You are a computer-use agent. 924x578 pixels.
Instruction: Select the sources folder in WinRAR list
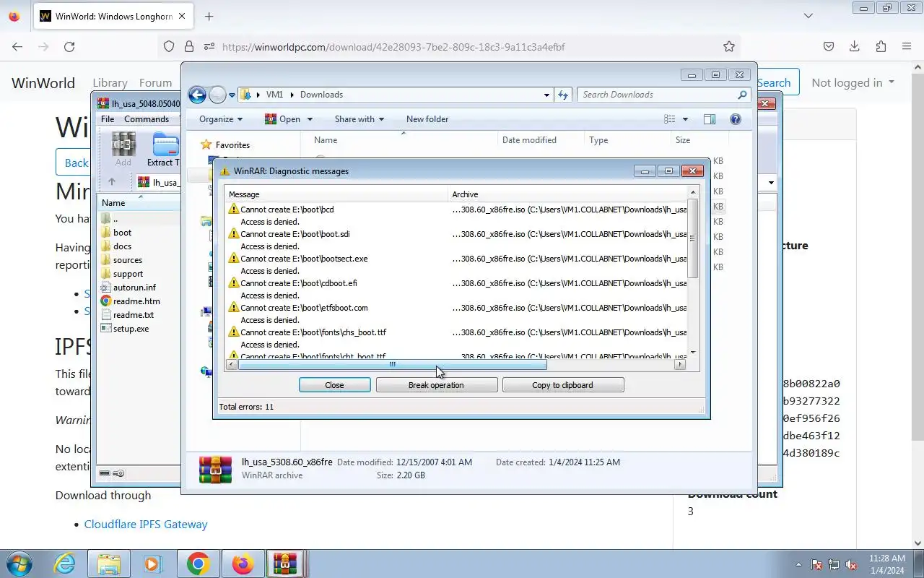pyautogui.click(x=121, y=260)
